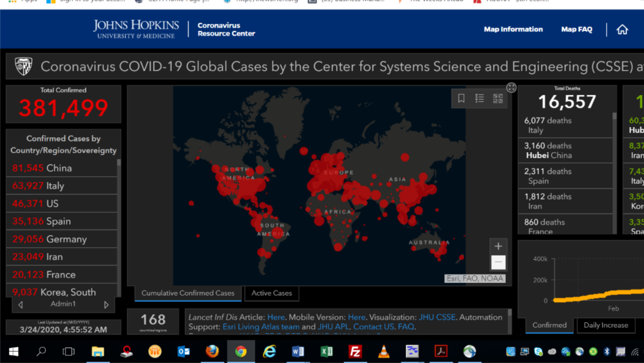644x363 pixels.
Task: Open the FAQ link in footer text
Action: (406, 327)
